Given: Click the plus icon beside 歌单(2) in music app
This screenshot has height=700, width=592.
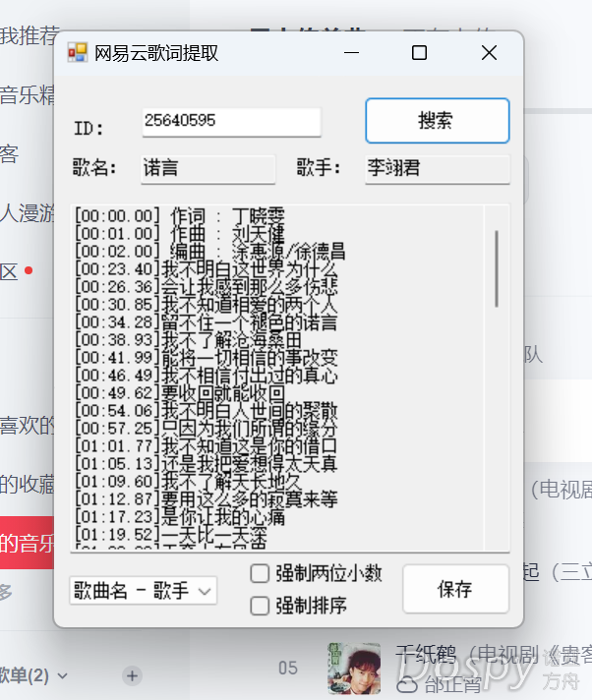Looking at the screenshot, I should (132, 675).
